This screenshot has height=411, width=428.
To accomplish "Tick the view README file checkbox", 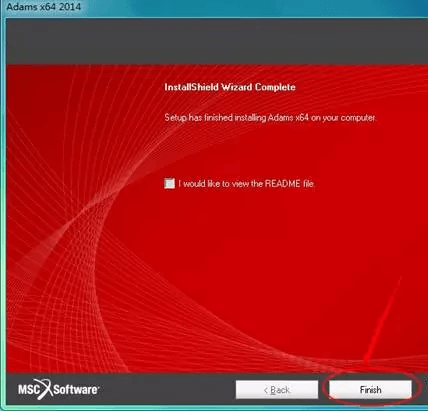I will (x=169, y=183).
